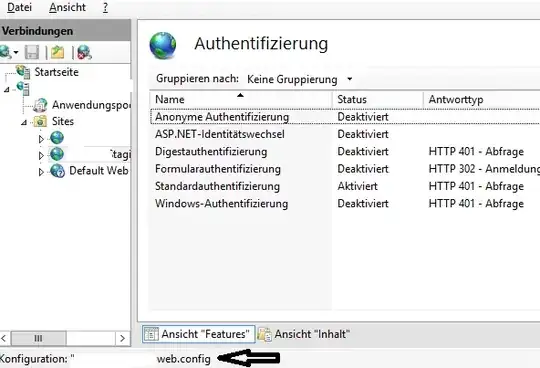
Task: Click the Anwendungspools icon
Action: point(40,105)
